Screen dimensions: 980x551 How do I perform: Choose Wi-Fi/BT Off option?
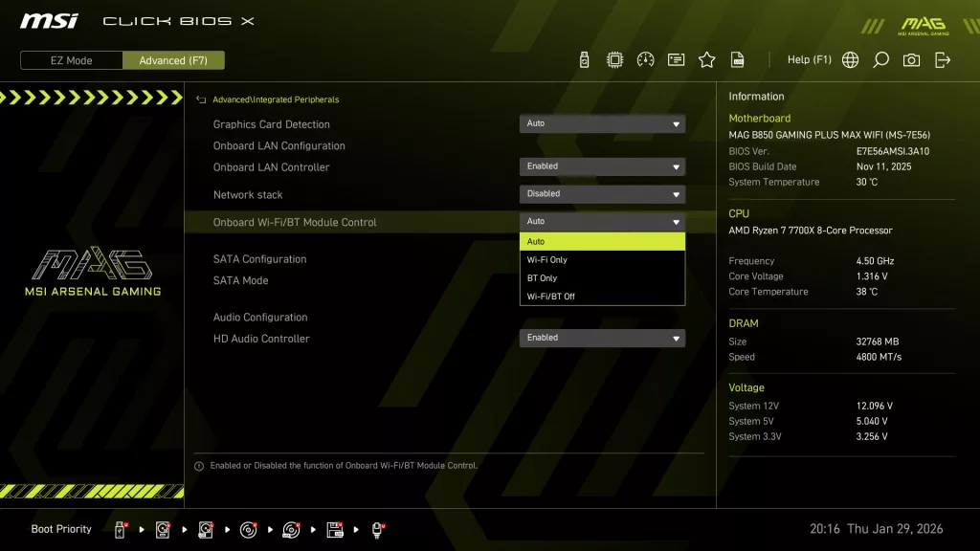pyautogui.click(x=602, y=296)
